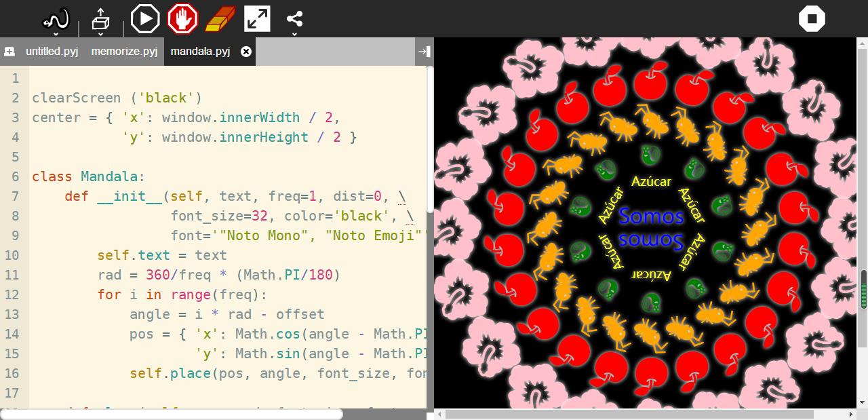Collapse the editor panel with the arrow-bar icon
Screen dimensions: 868x420
(x=424, y=52)
